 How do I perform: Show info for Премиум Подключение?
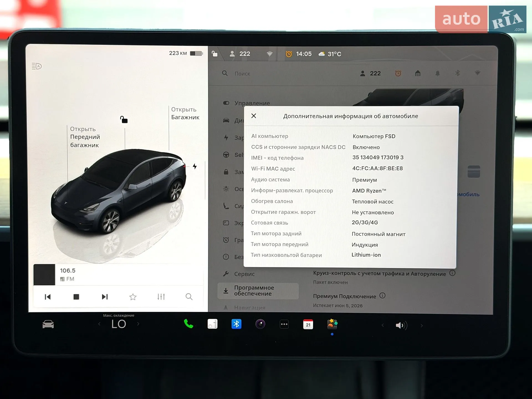tap(382, 295)
